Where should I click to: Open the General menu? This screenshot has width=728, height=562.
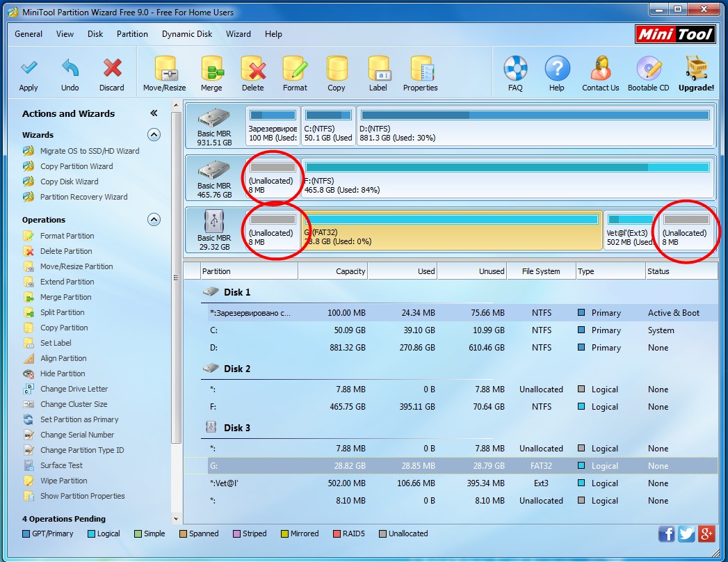pos(29,34)
